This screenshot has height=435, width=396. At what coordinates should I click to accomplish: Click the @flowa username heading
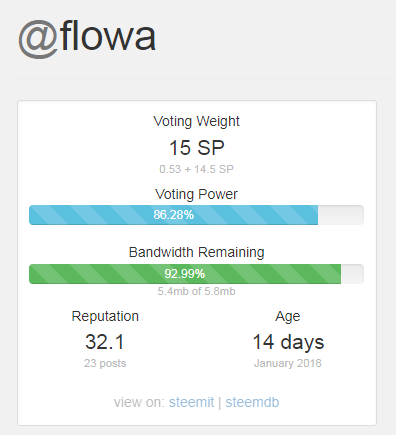click(x=87, y=38)
